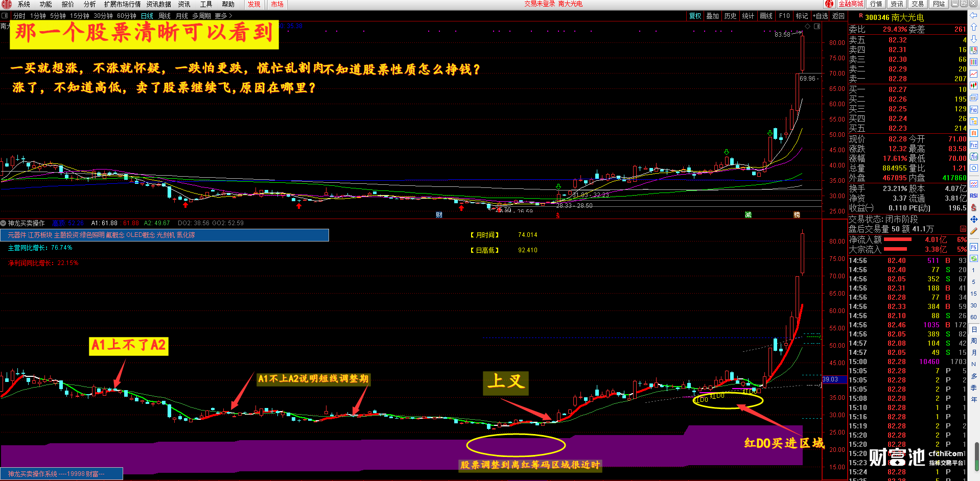Screen dimensions: 980x481
Task: Click the back arrow icon atop the right sidebar
Action: [974, 16]
